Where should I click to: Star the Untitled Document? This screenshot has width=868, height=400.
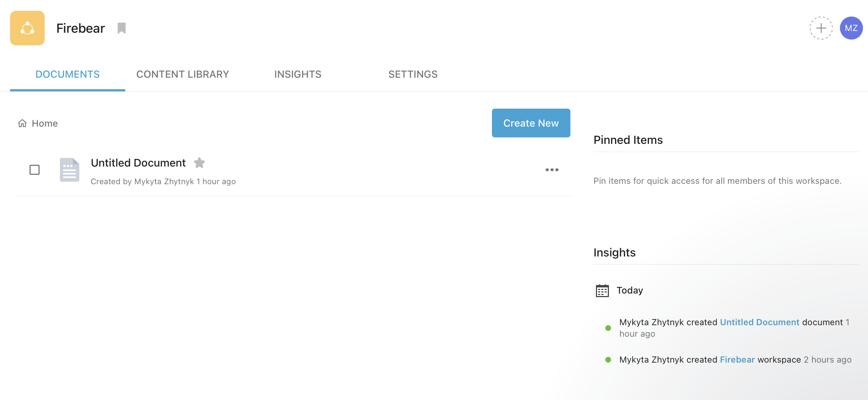point(199,163)
